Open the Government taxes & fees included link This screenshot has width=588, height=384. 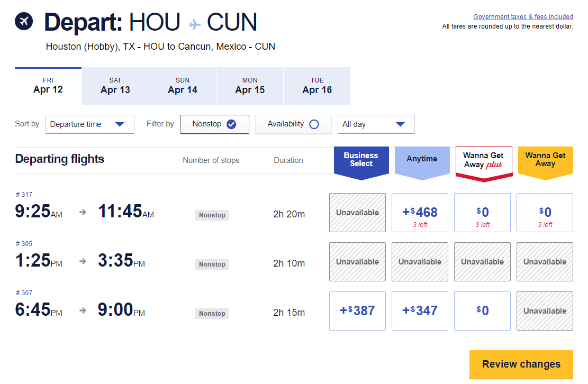pos(523,16)
